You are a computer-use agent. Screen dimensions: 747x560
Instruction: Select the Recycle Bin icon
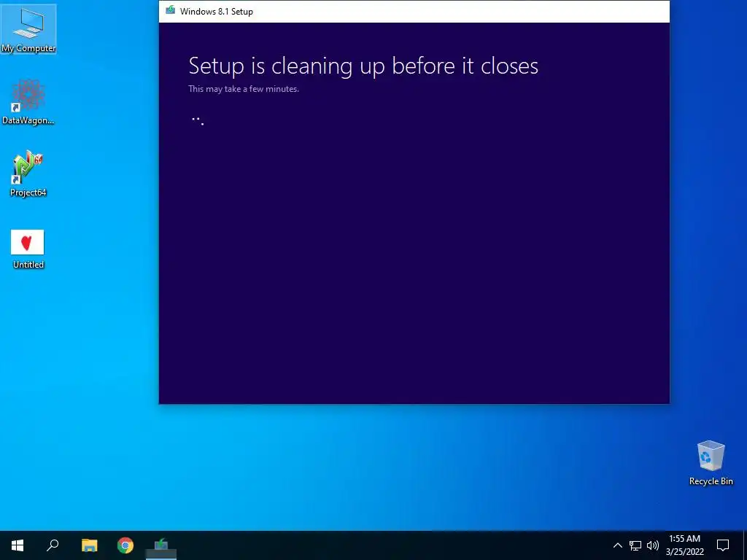pos(711,463)
